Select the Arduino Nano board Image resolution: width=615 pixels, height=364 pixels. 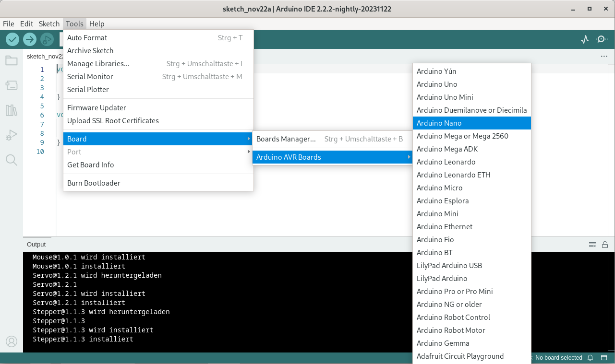472,123
